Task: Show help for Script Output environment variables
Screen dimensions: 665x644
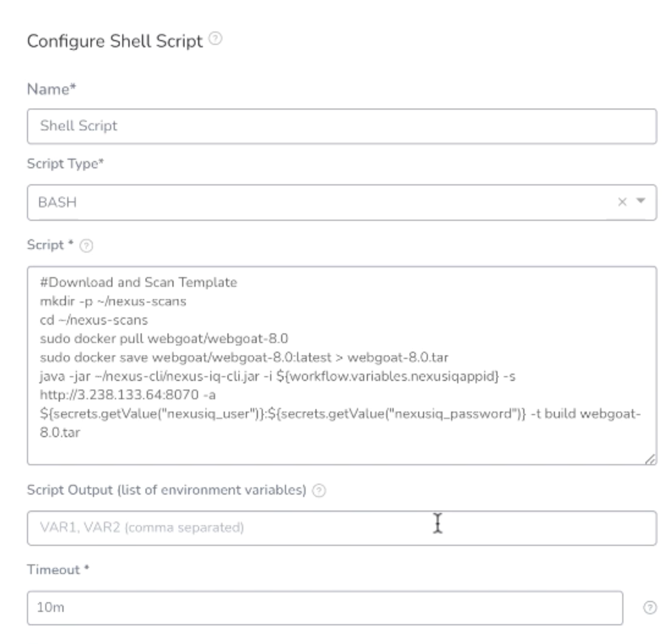Action: [318, 491]
